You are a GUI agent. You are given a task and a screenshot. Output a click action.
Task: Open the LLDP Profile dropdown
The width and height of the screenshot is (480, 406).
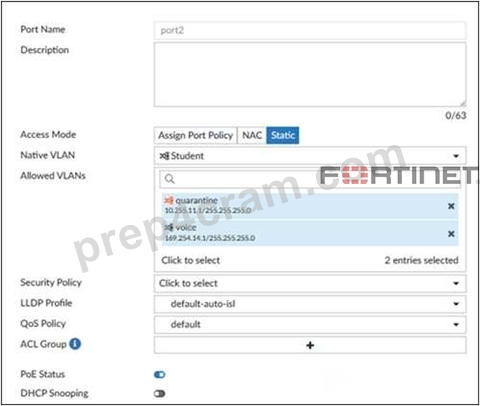click(310, 304)
